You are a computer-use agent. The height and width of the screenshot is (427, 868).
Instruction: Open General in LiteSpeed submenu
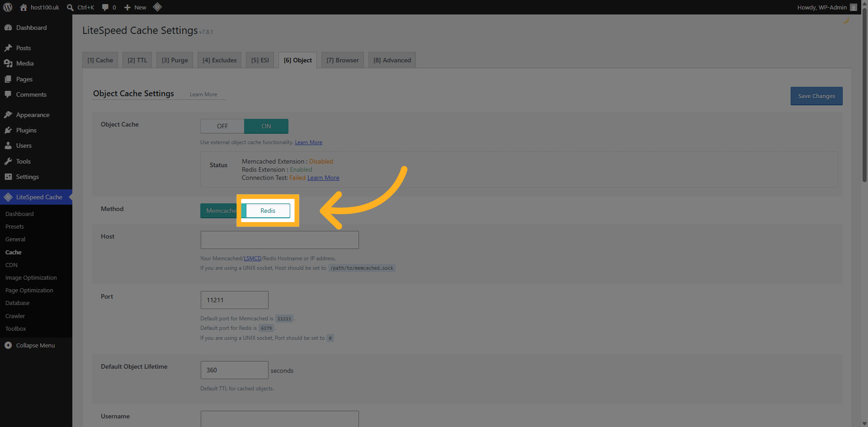pos(15,239)
